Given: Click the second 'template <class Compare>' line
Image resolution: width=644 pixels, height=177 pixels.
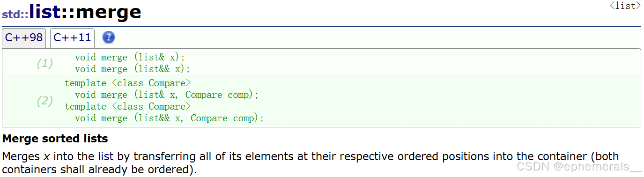Looking at the screenshot, I should 127,107.
